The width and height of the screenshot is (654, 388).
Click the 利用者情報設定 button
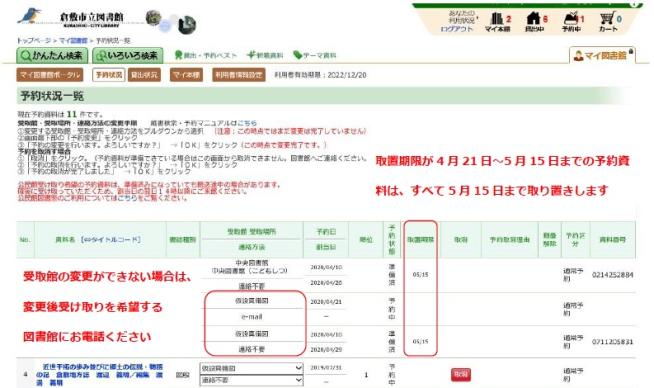239,75
